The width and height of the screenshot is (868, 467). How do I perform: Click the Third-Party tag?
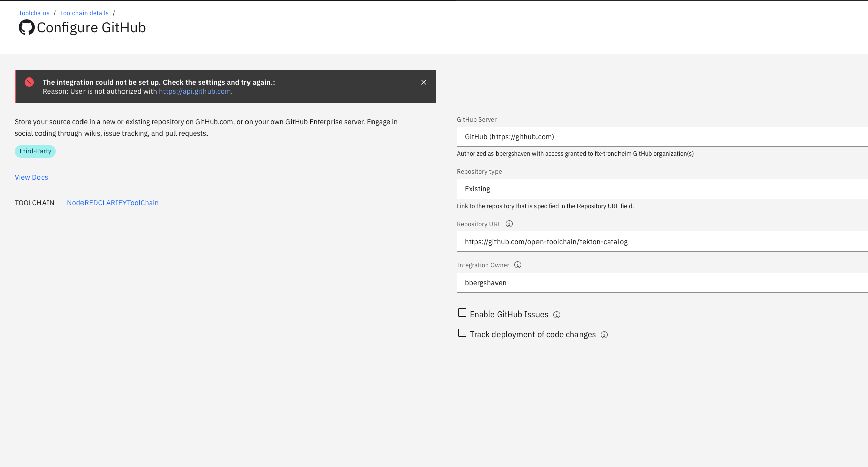[x=35, y=151]
